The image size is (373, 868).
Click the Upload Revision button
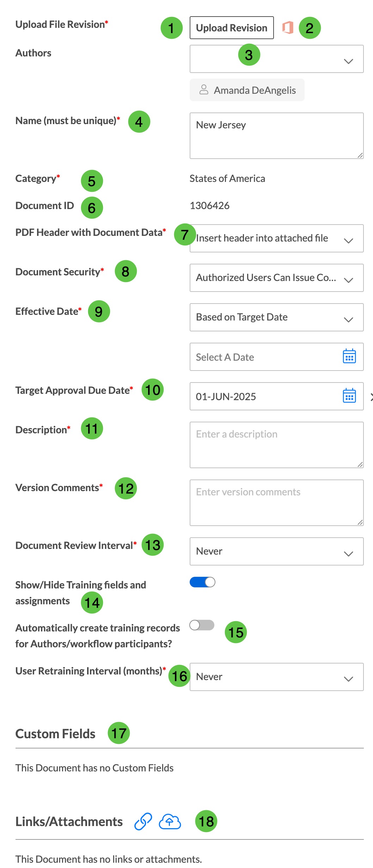[x=232, y=27]
